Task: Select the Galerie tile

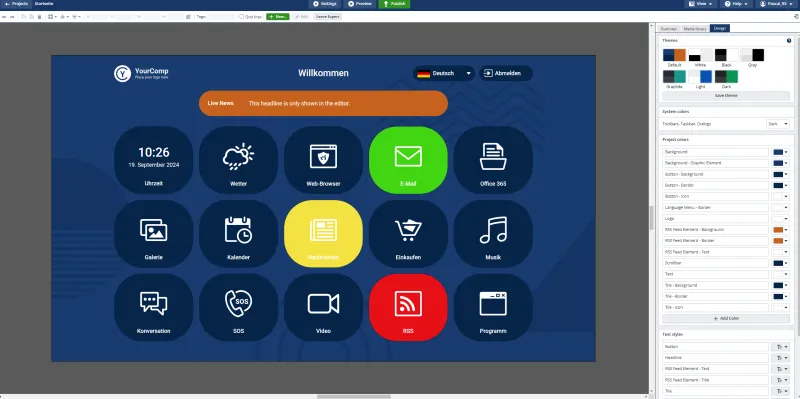Action: pos(154,234)
